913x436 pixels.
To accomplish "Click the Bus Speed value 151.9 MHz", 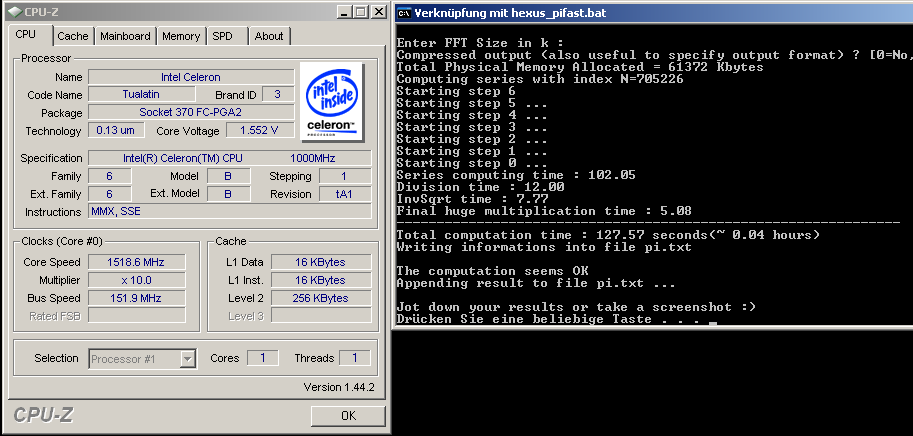I will tap(136, 298).
